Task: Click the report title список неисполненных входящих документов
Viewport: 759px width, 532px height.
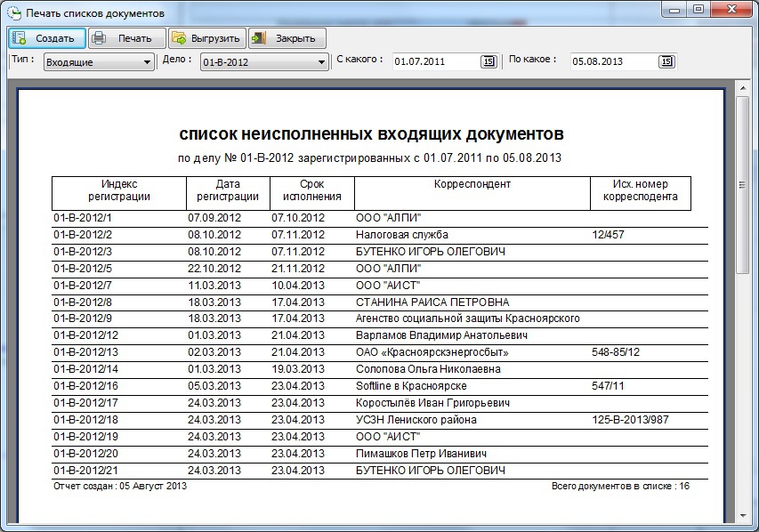Action: pos(371,134)
